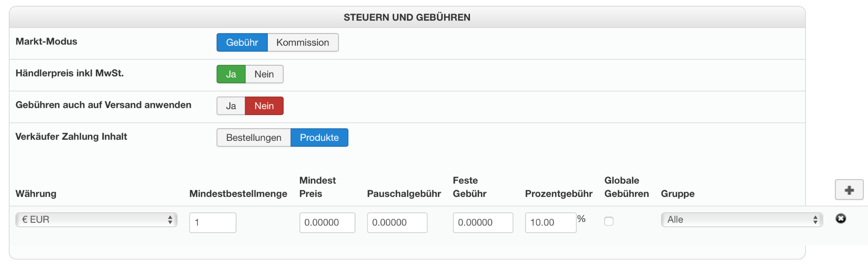This screenshot has height=264, width=868.
Task: Enable Ja for Gebühren auf Versand
Action: click(x=231, y=106)
